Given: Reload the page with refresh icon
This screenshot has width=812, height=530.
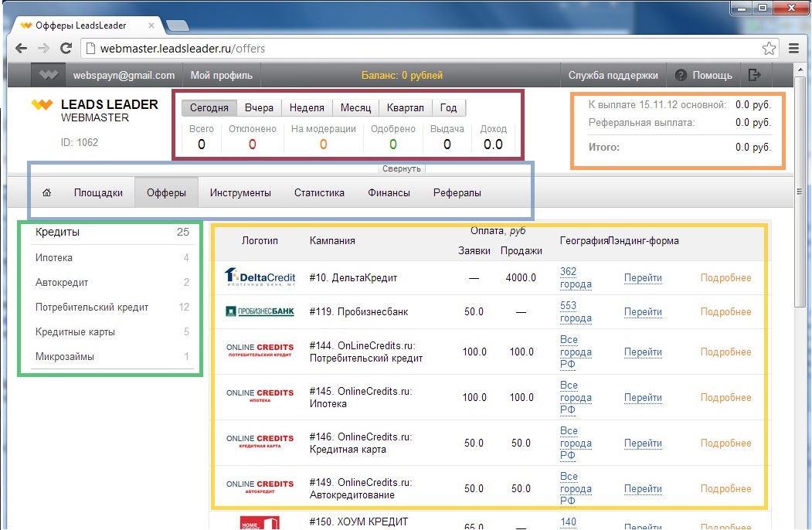Looking at the screenshot, I should [x=66, y=48].
